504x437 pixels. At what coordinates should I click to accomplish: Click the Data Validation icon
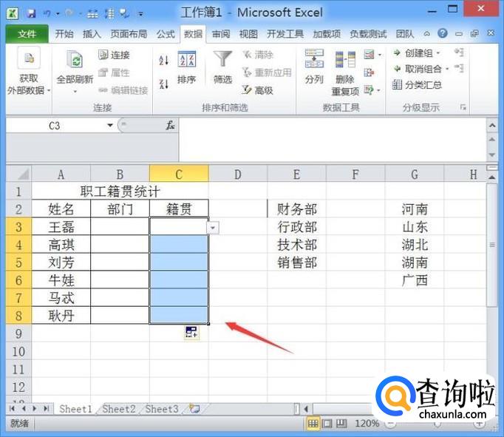tap(369, 54)
